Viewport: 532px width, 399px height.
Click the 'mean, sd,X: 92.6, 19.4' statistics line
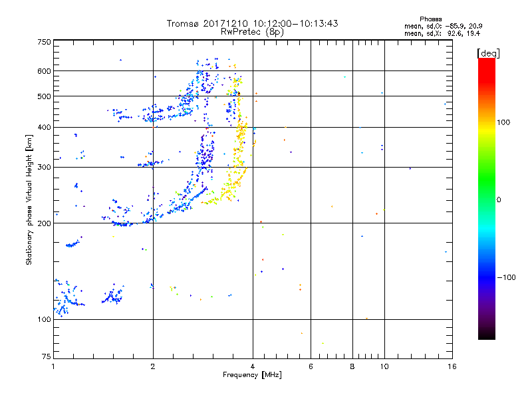(442, 34)
